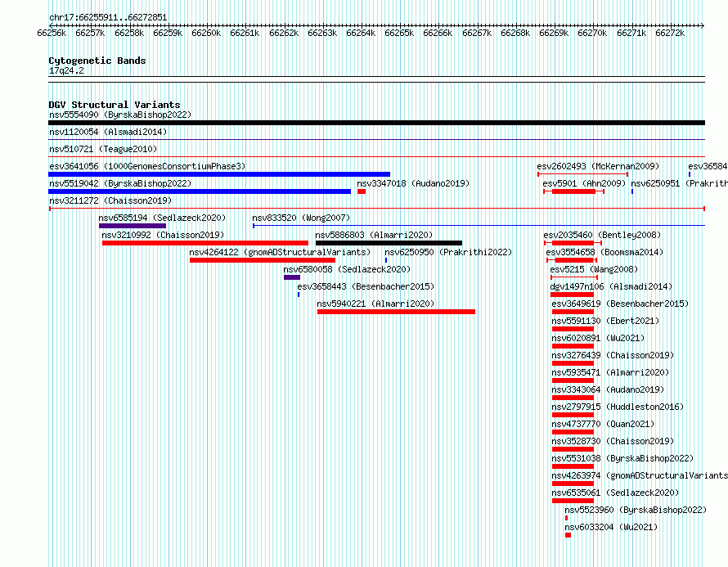This screenshot has width=728, height=567.
Task: Click nsv5531038 (ByrskaBishop2022) label
Action: [x=623, y=458]
